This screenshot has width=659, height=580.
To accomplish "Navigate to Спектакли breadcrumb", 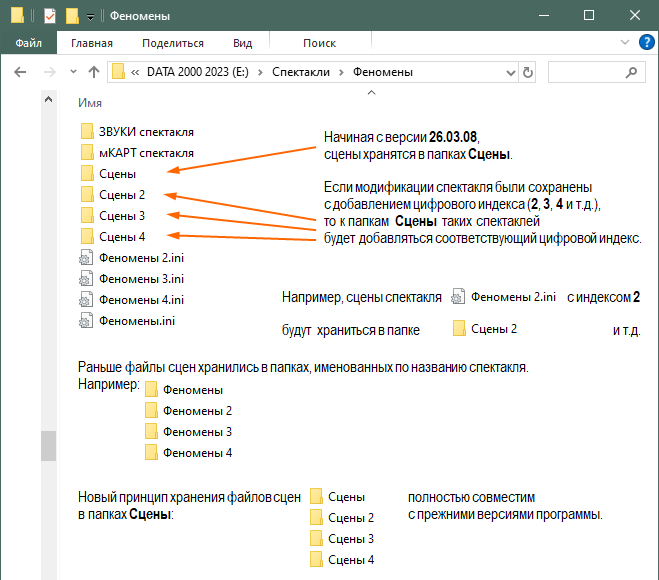I will tap(301, 72).
